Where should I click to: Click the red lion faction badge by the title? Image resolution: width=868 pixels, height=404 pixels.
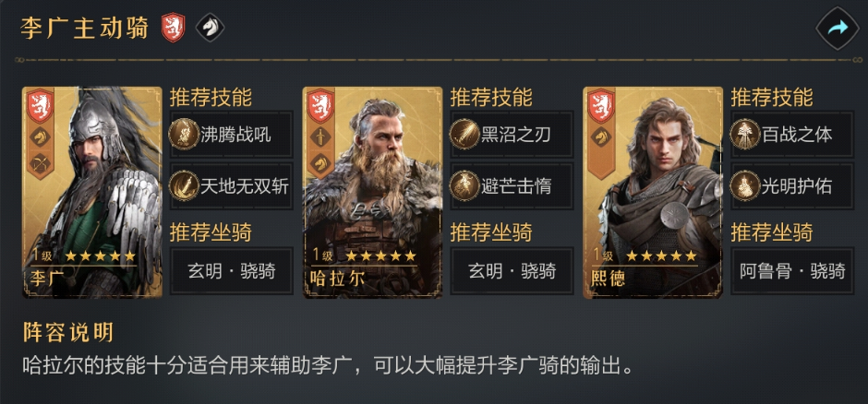click(x=173, y=29)
